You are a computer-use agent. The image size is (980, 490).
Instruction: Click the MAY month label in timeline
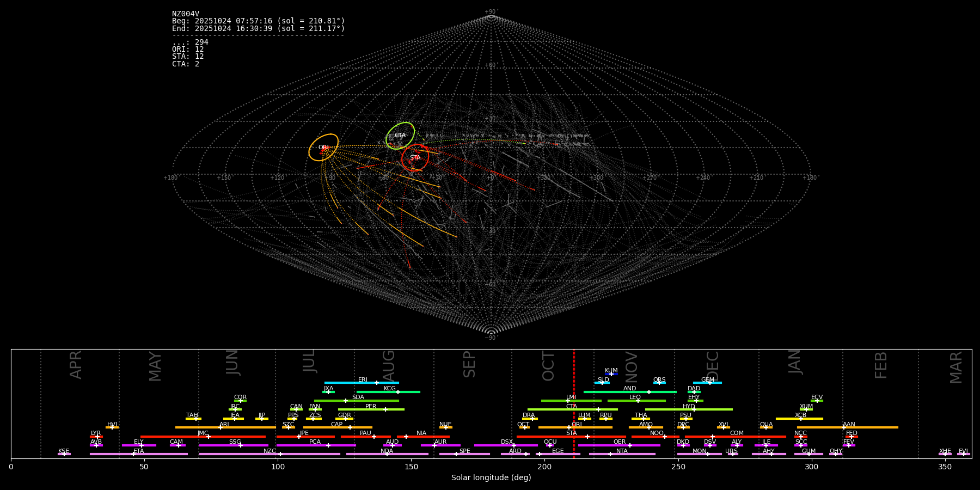155,366
